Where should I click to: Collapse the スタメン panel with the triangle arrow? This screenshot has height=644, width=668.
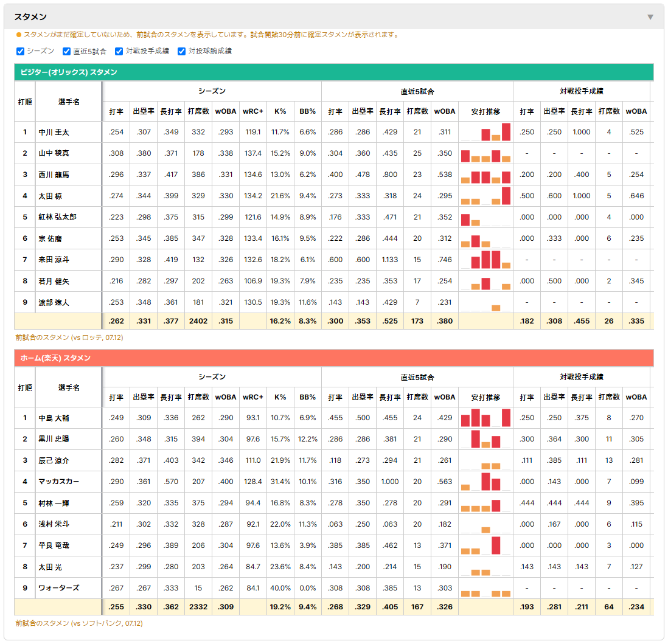[650, 17]
